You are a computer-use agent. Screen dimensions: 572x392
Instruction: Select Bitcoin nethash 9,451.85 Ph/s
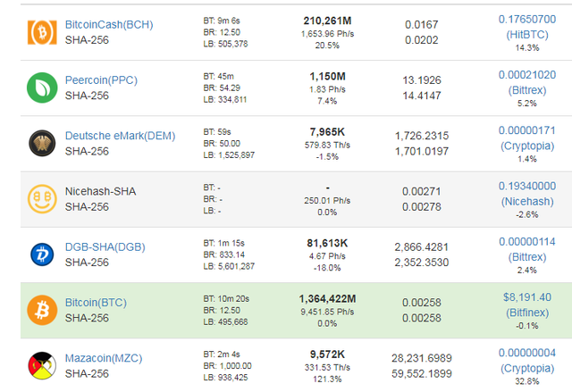pyautogui.click(x=327, y=312)
